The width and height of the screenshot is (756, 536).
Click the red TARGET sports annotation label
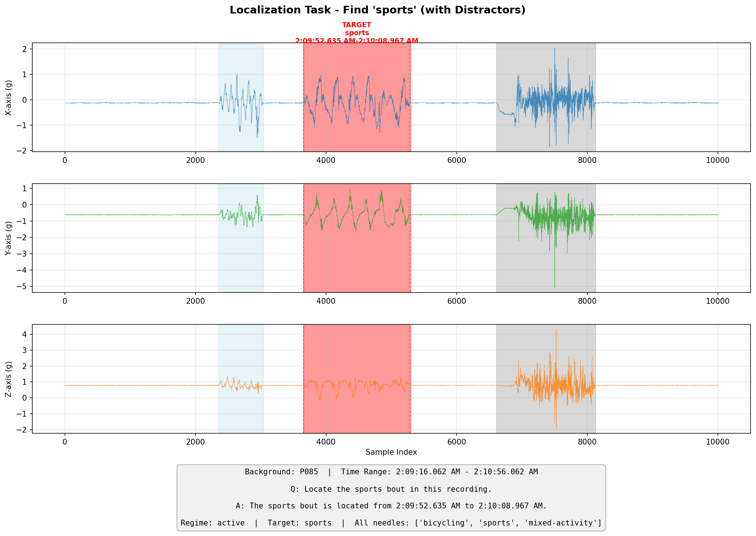357,33
